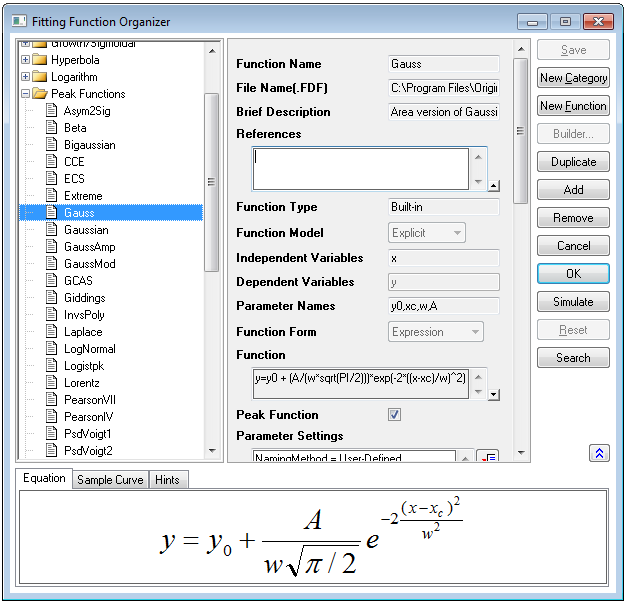The height and width of the screenshot is (604, 626).
Task: Click the Fitting Function Organizer title icon
Action: coord(19,21)
